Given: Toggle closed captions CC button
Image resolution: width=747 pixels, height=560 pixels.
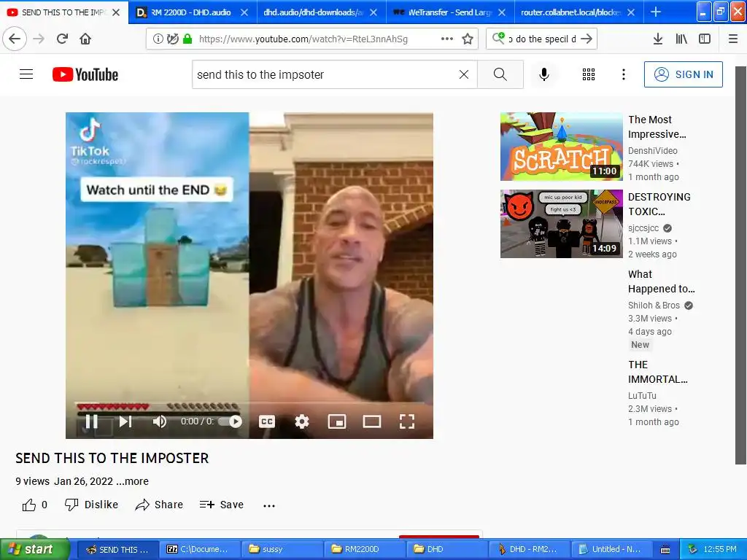Looking at the screenshot, I should (x=267, y=421).
